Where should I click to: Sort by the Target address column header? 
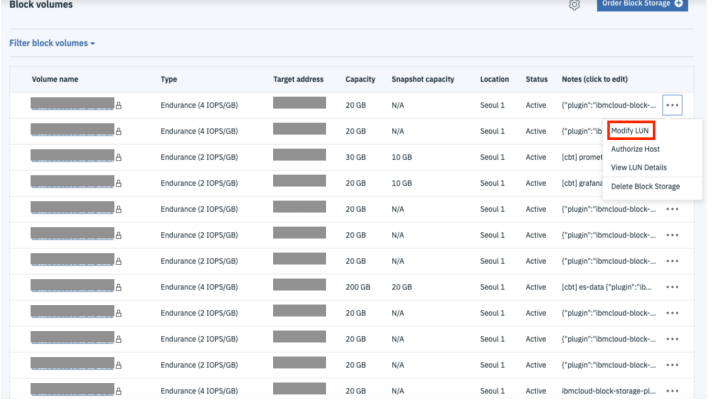coord(298,79)
